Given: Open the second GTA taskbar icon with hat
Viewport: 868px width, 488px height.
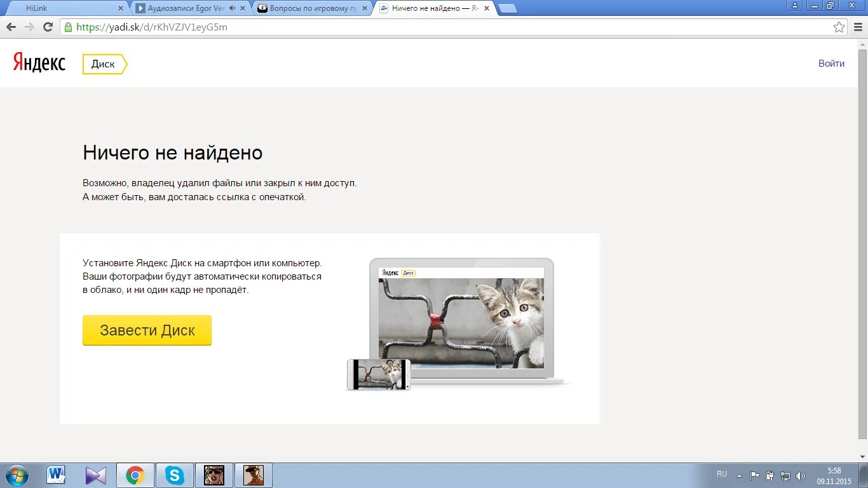Looking at the screenshot, I should (x=253, y=475).
